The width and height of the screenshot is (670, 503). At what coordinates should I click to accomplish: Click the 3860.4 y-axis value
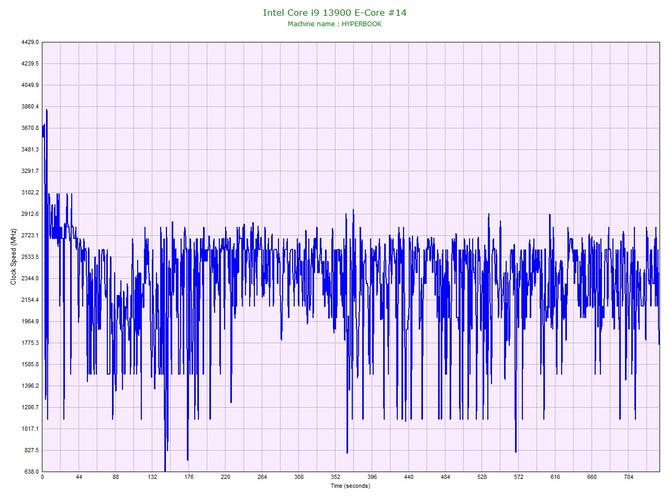pyautogui.click(x=30, y=106)
